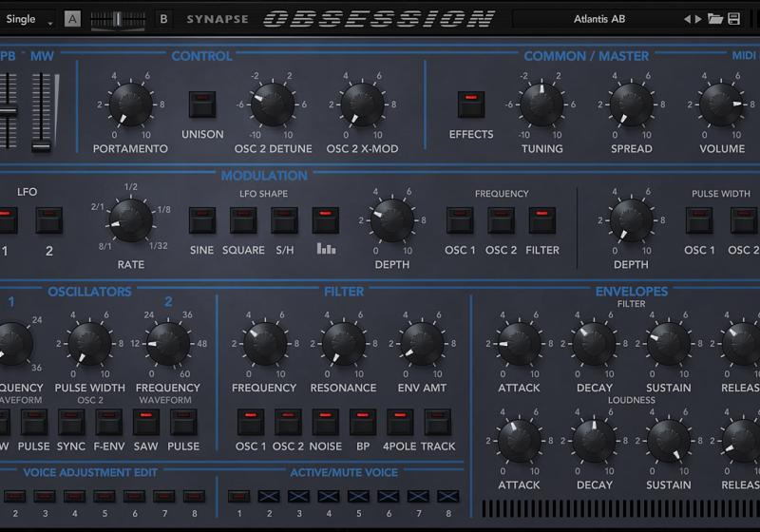Toggle filter Noise input
The width and height of the screenshot is (760, 532).
[x=325, y=422]
